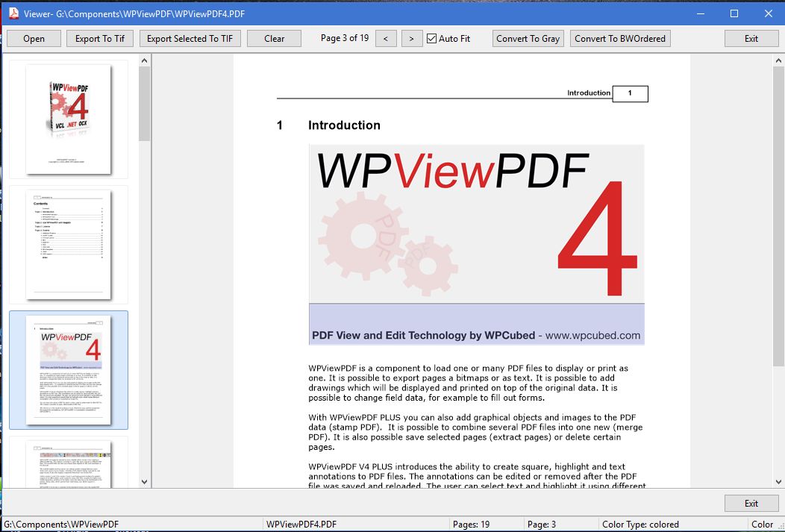Click the Clear button
The width and height of the screenshot is (785, 532).
coord(275,39)
